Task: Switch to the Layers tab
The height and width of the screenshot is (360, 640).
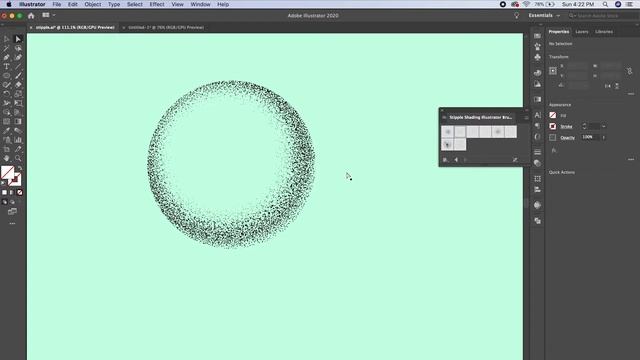Action: (582, 32)
